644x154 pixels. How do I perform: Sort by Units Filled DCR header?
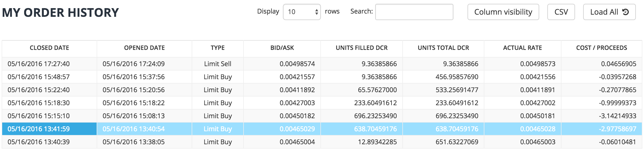tap(362, 48)
